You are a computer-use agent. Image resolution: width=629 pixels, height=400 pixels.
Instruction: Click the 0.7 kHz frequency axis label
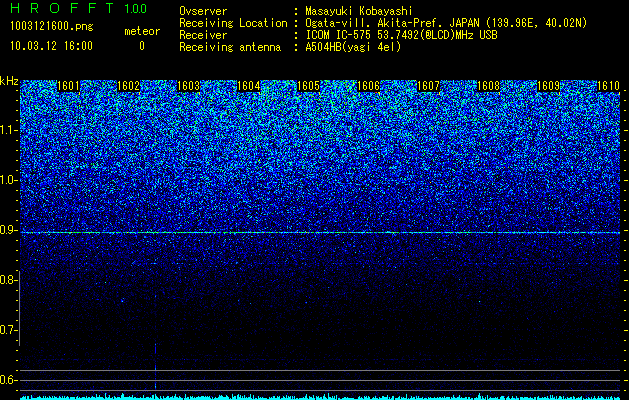click(x=8, y=330)
